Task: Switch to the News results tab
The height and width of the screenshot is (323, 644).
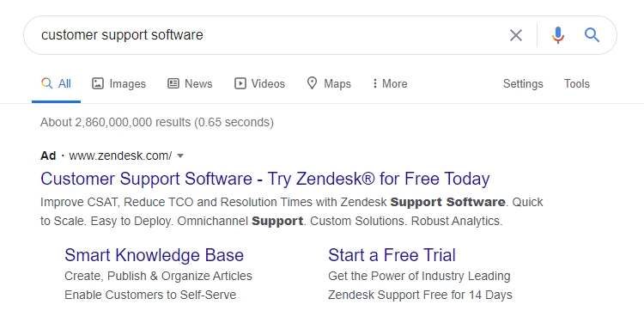Action: [x=190, y=83]
